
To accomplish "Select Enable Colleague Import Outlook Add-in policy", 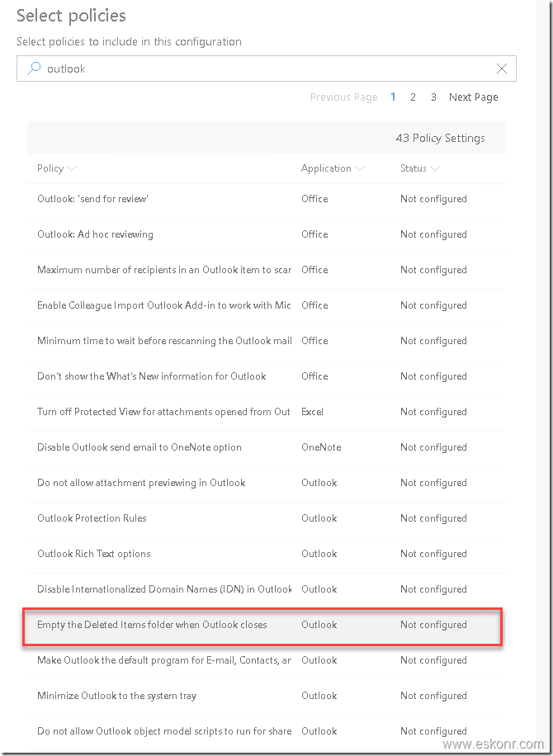I will click(266, 305).
